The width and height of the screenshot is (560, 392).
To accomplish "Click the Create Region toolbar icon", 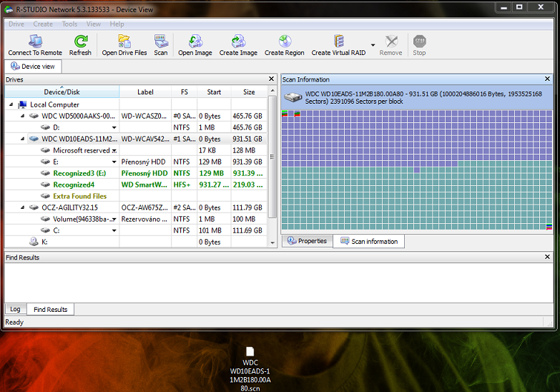I will (285, 41).
